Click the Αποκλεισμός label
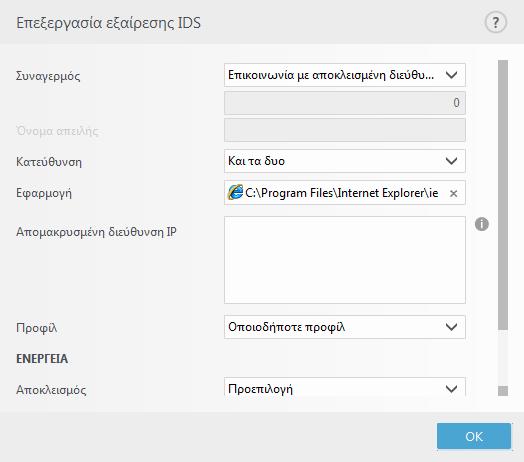The height and width of the screenshot is (462, 524). 51,390
